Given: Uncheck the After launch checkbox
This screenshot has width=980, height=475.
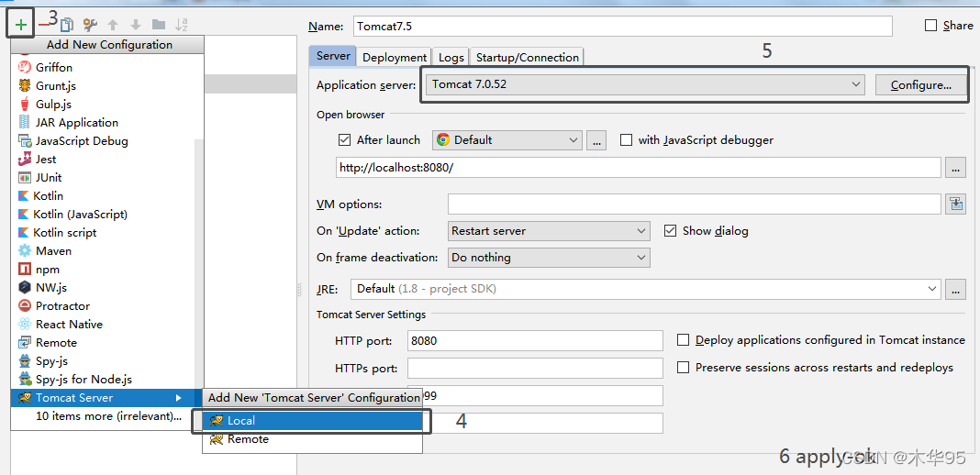Looking at the screenshot, I should (x=344, y=139).
